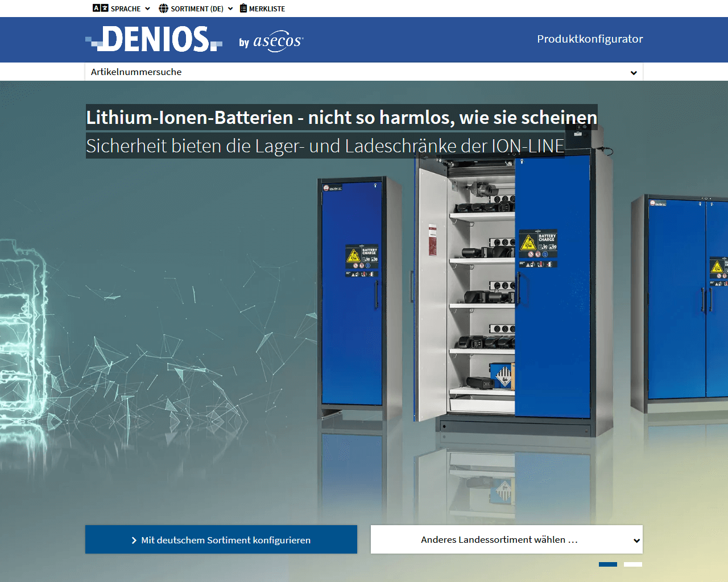Click the 'by asecos' logo
The height and width of the screenshot is (582, 728).
coord(271,41)
